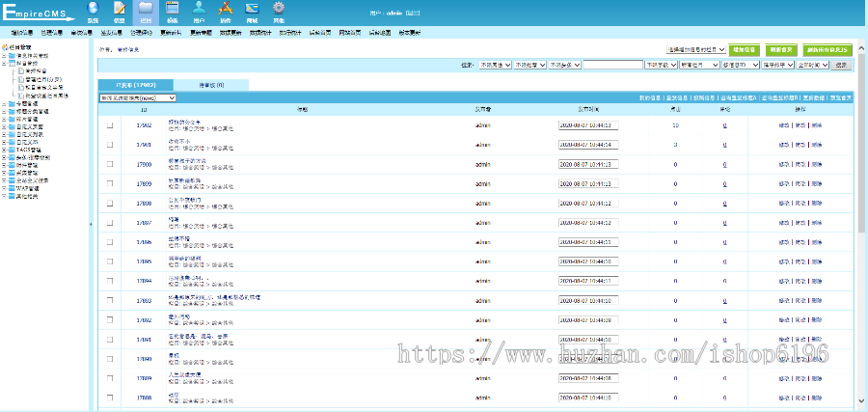This screenshot has height=412, width=868.
Task: Open the 预览首页 link
Action: coord(841,97)
